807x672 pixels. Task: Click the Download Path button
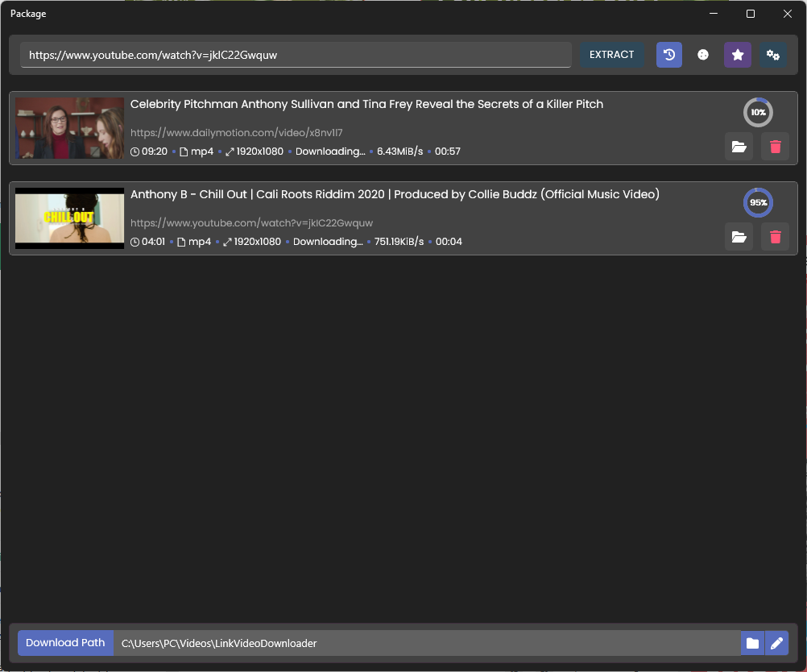click(65, 643)
